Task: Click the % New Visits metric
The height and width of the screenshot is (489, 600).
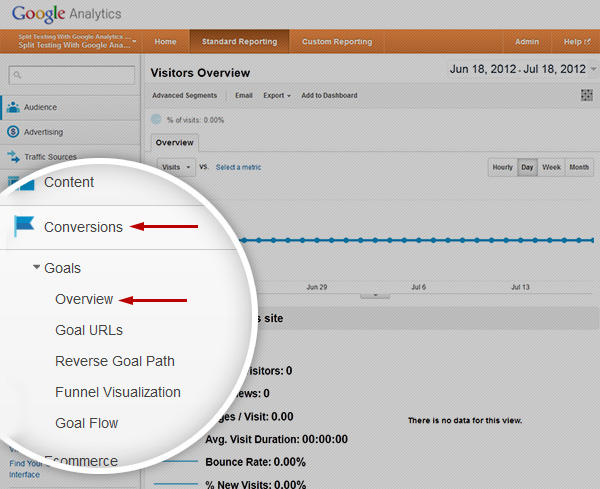Action: 256,484
